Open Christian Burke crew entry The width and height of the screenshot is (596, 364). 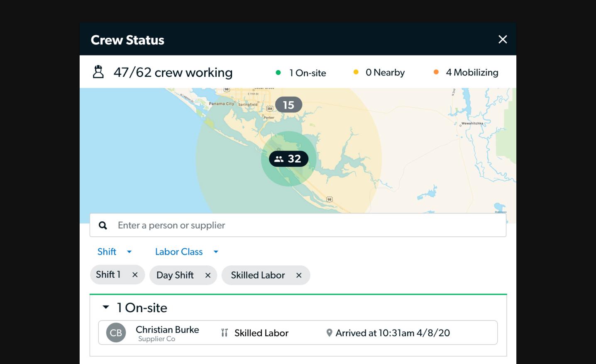coord(298,332)
